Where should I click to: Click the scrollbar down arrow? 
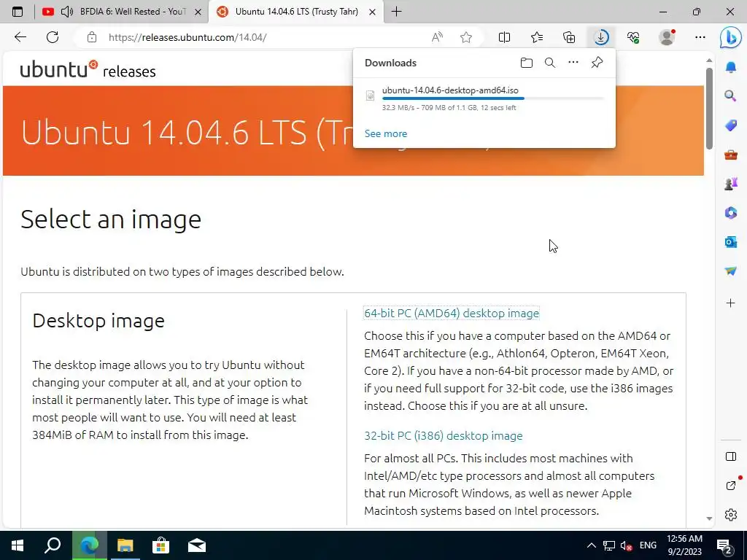pos(709,518)
